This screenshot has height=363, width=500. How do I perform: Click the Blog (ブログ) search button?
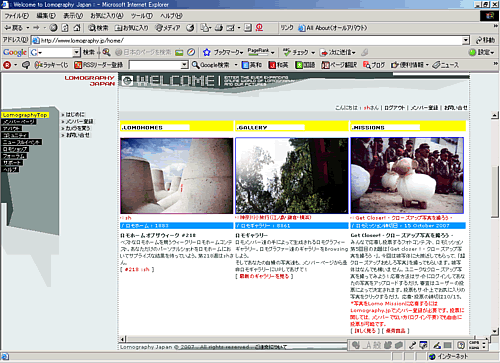[374, 65]
